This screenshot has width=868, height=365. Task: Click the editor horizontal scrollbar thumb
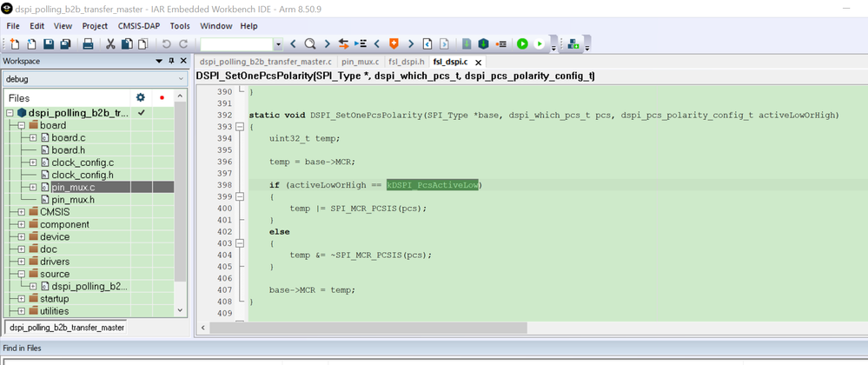[368, 328]
